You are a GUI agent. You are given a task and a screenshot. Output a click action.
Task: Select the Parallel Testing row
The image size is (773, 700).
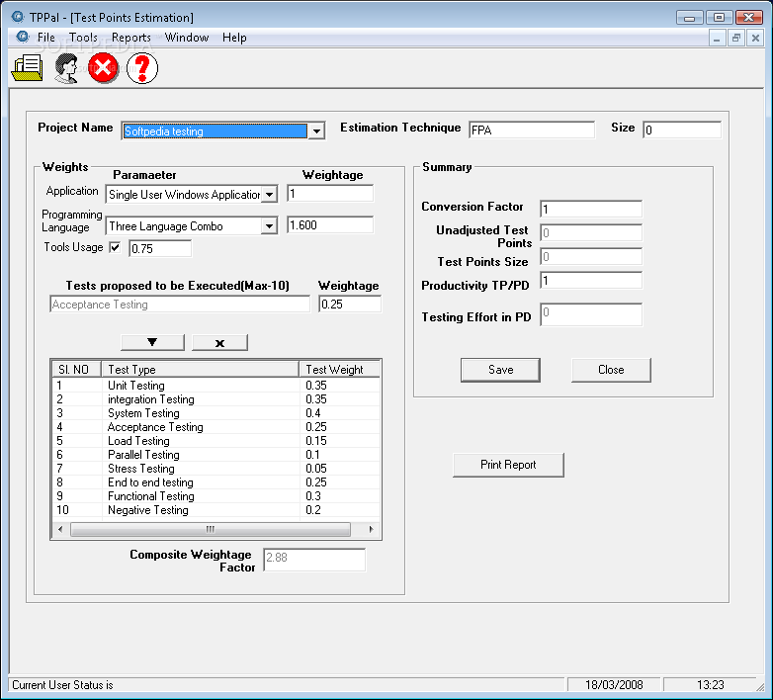(x=215, y=455)
